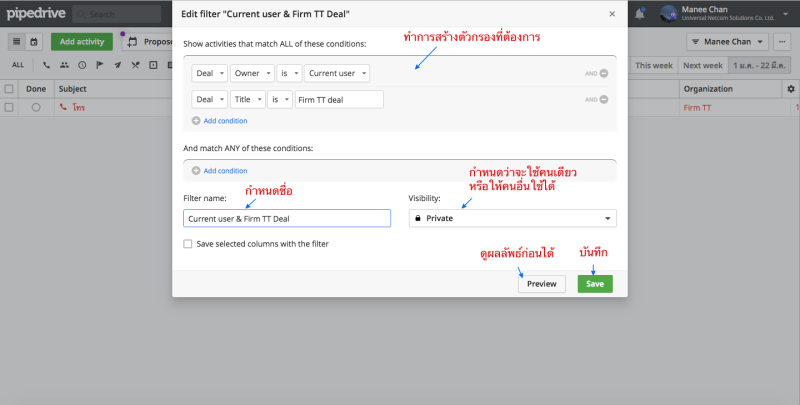Remove the Owner condition with its minus icon

click(604, 73)
